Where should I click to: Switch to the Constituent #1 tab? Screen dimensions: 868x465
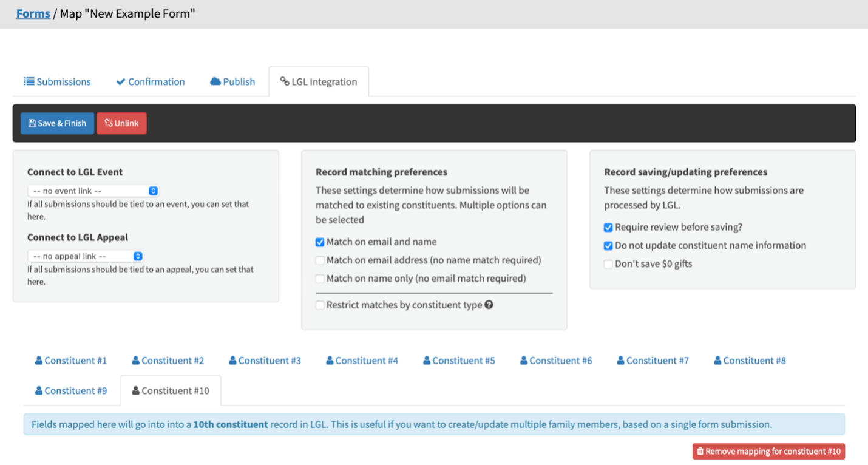[71, 361]
